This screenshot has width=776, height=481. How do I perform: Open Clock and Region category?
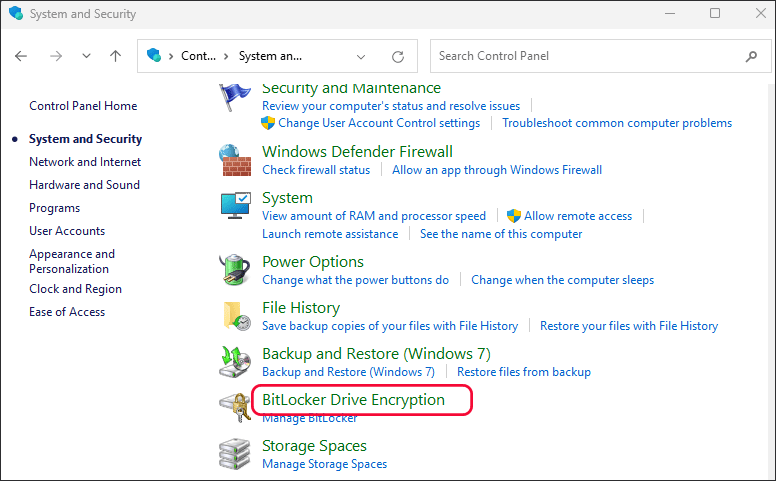pyautogui.click(x=75, y=289)
